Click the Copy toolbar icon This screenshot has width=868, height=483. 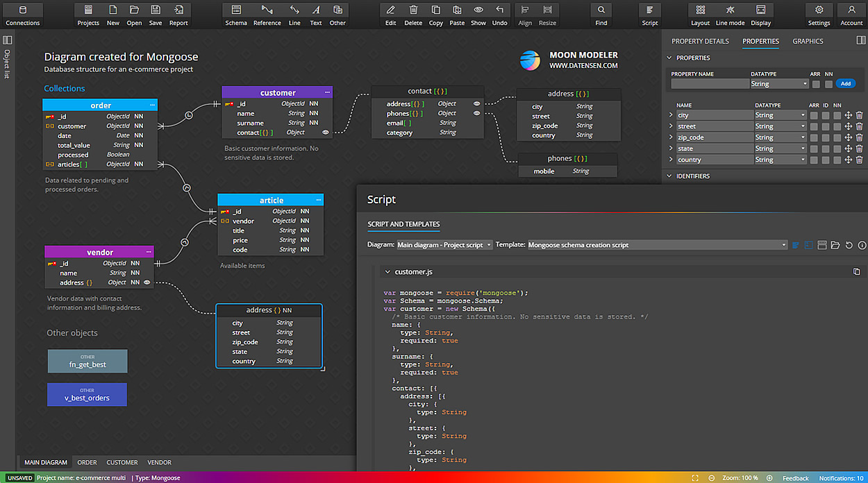pos(436,15)
